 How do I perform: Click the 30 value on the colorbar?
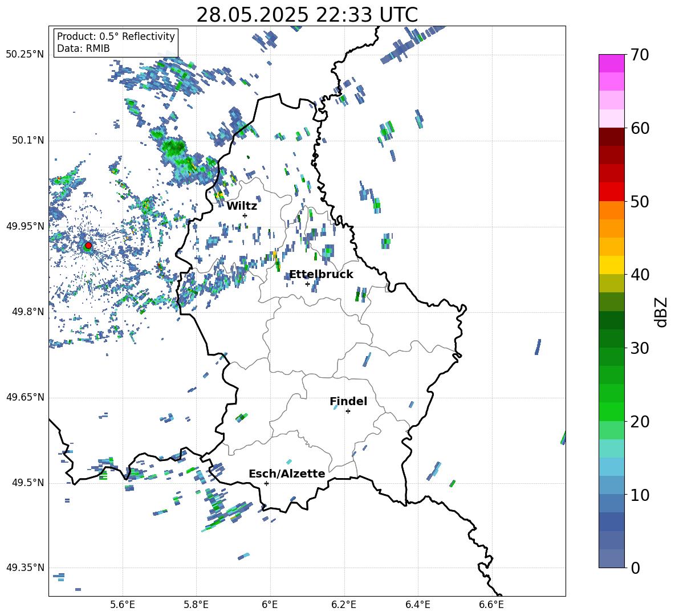pos(639,348)
